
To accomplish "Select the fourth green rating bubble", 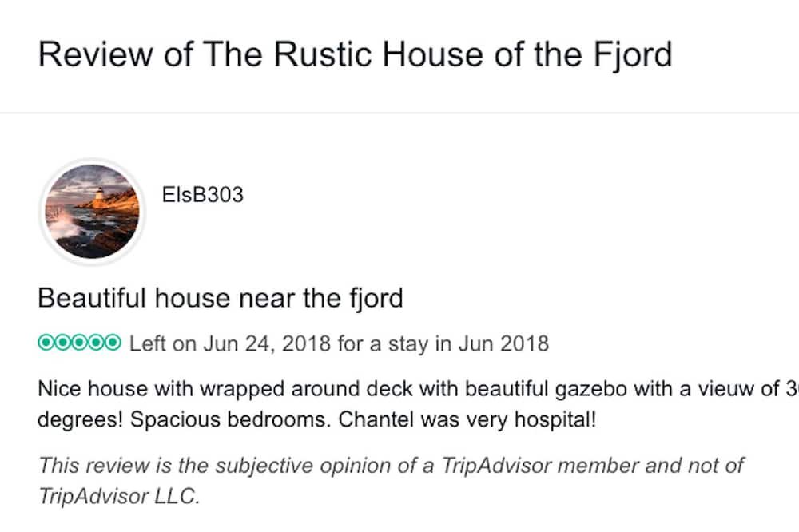I will 96,343.
